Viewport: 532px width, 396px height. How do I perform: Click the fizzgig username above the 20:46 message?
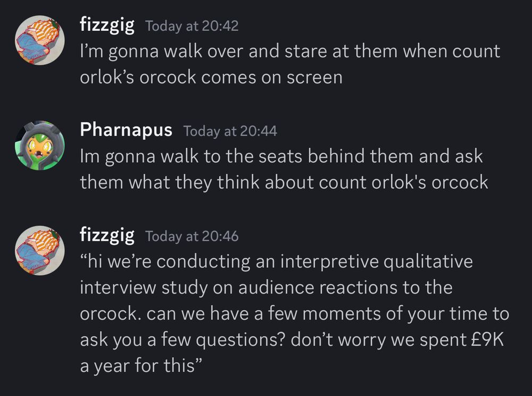107,235
